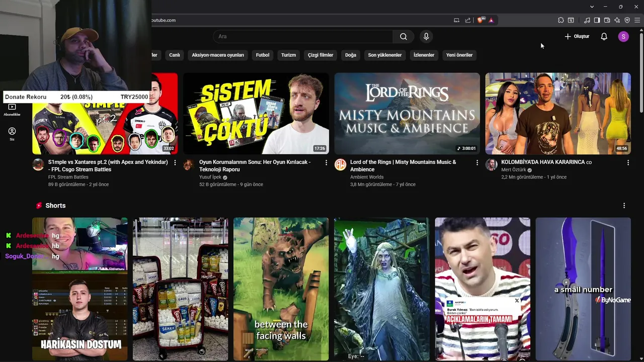Select the Aksiyon-macera oyunları chip
644x362 pixels.
(x=218, y=55)
